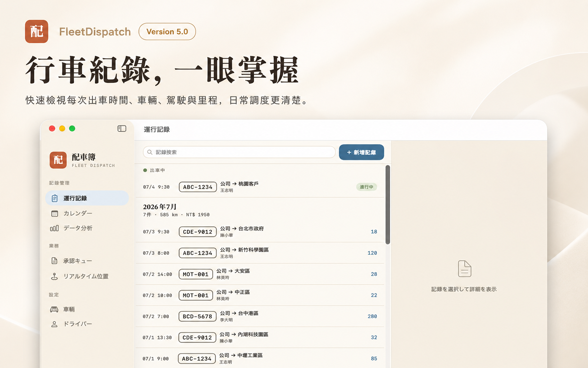Click plate CDE-9012 in the 07/3 9:30 row

coord(198,232)
